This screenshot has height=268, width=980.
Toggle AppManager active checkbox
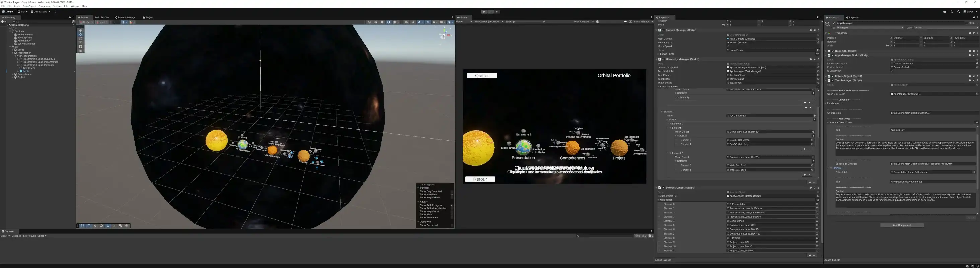coord(834,23)
